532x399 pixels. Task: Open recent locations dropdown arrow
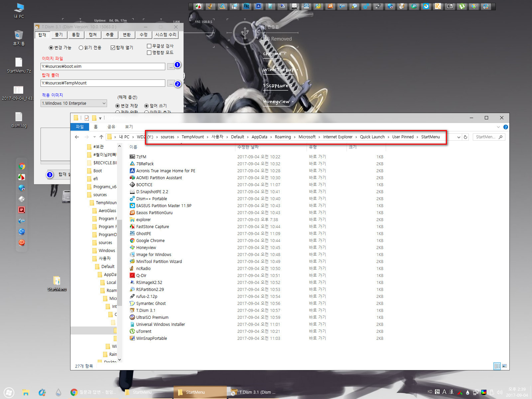pos(94,137)
